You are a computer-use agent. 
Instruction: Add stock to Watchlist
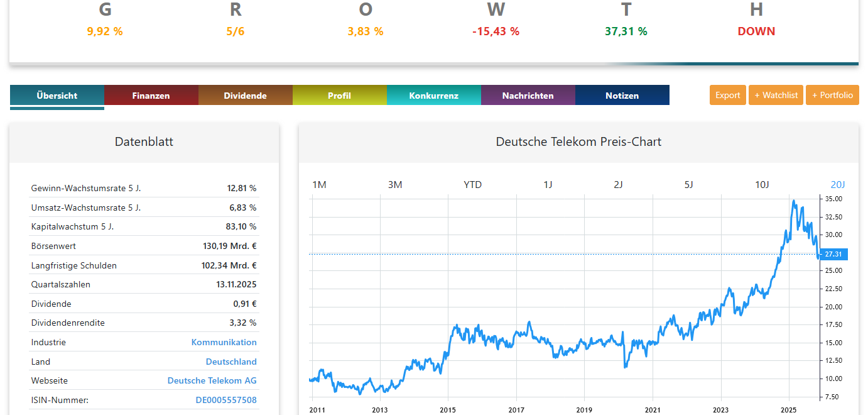tap(776, 95)
